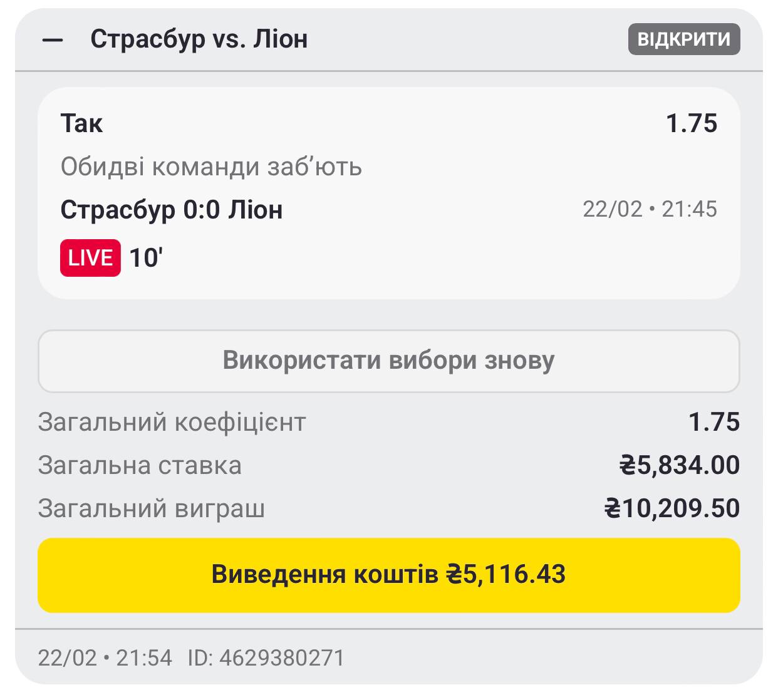The width and height of the screenshot is (778, 700).
Task: Click the match start time 22/02 • 21:45
Action: coord(650,209)
